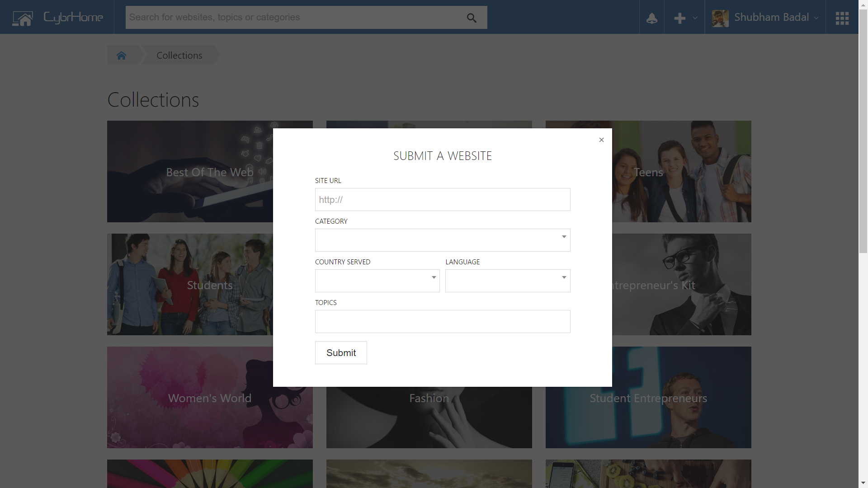
Task: Click the page vertical scrollbar
Action: (x=863, y=131)
